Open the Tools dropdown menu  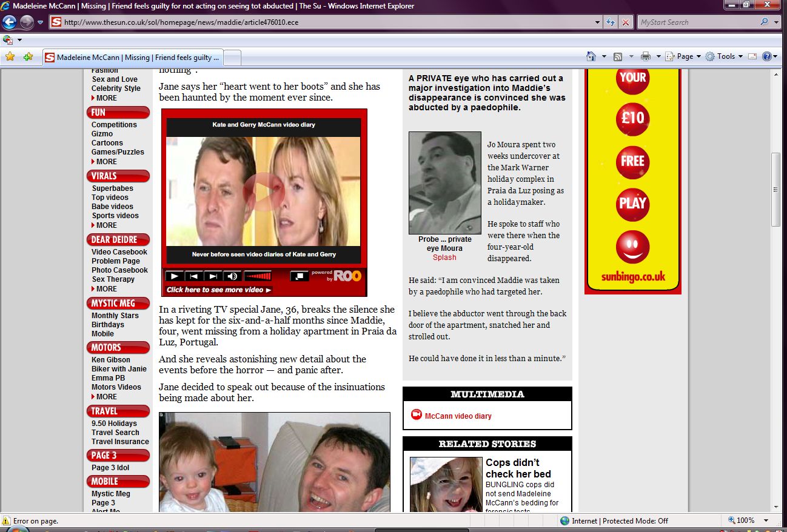point(725,56)
